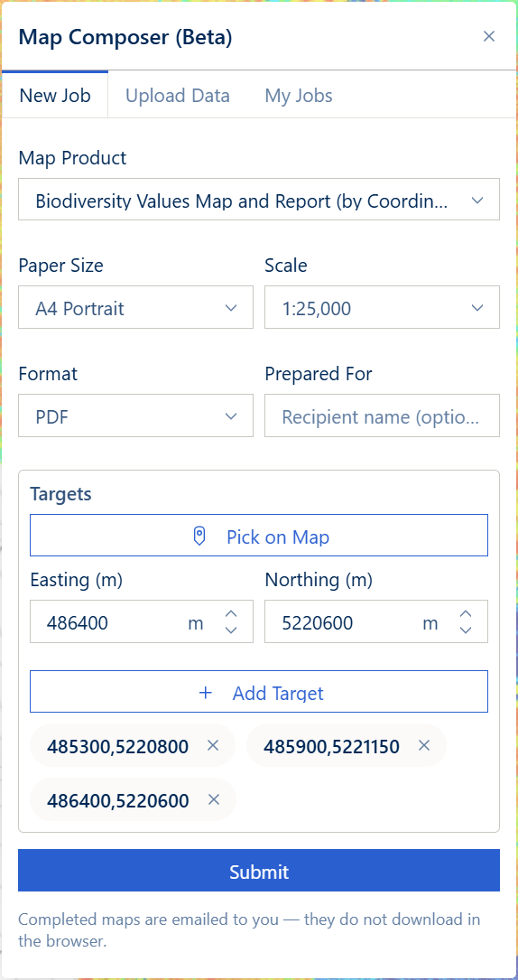The width and height of the screenshot is (518, 980).
Task: Click the Pick on Map button
Action: tap(259, 536)
